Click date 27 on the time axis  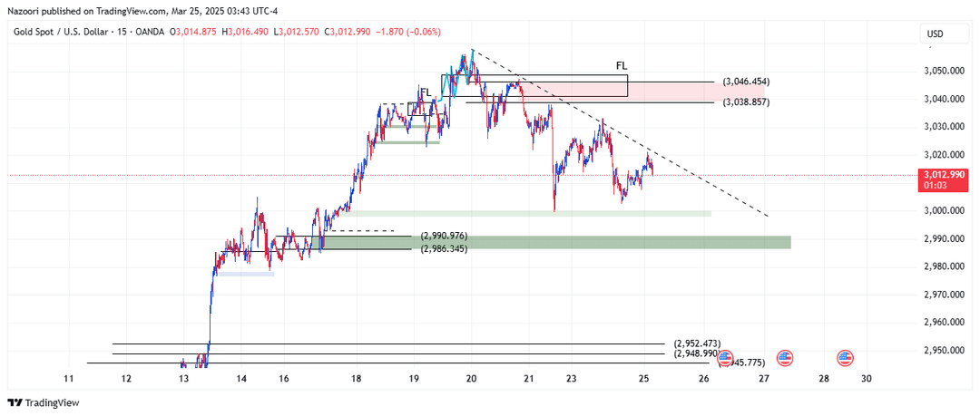[764, 379]
